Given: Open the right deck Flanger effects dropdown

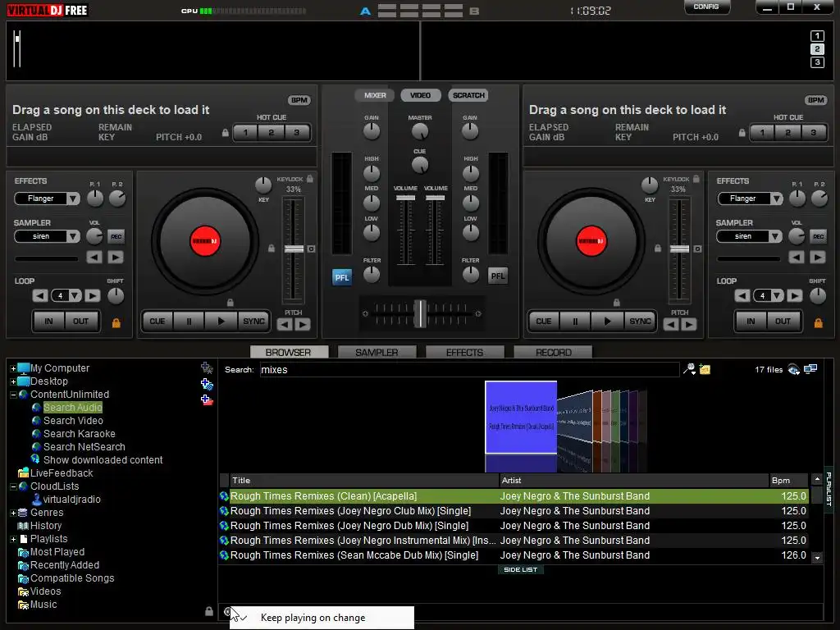Looking at the screenshot, I should [x=776, y=199].
